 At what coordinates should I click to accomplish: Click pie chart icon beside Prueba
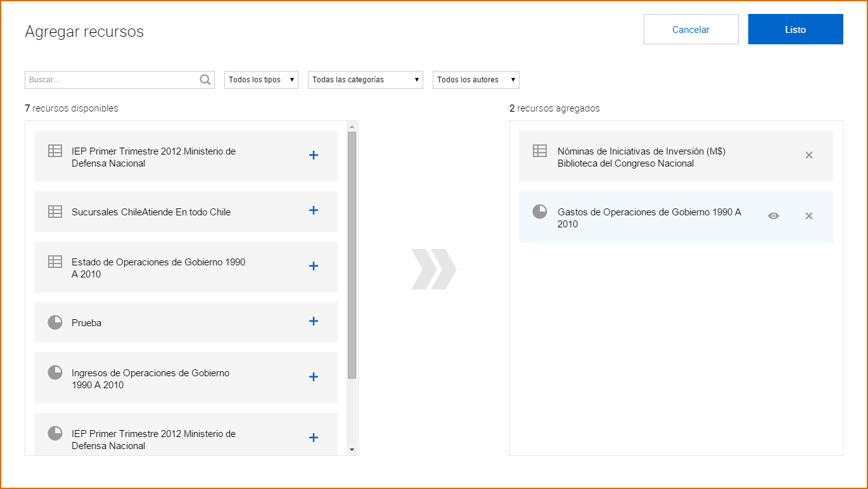tap(55, 322)
